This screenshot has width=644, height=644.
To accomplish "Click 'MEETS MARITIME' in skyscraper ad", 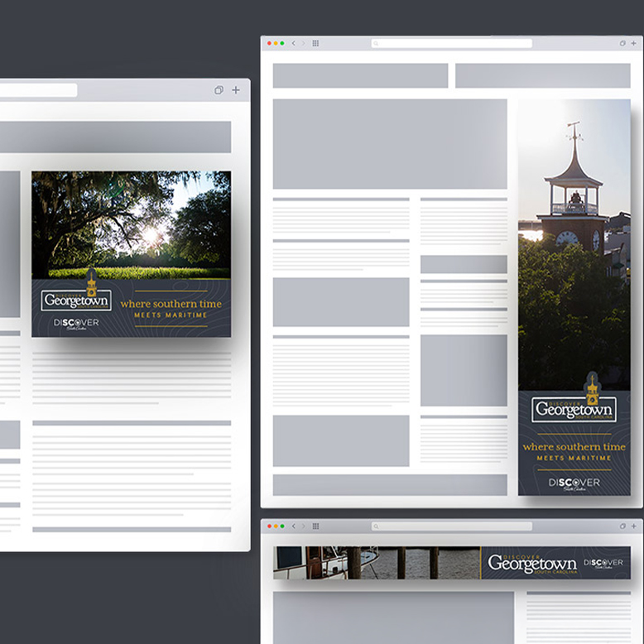I will [574, 458].
